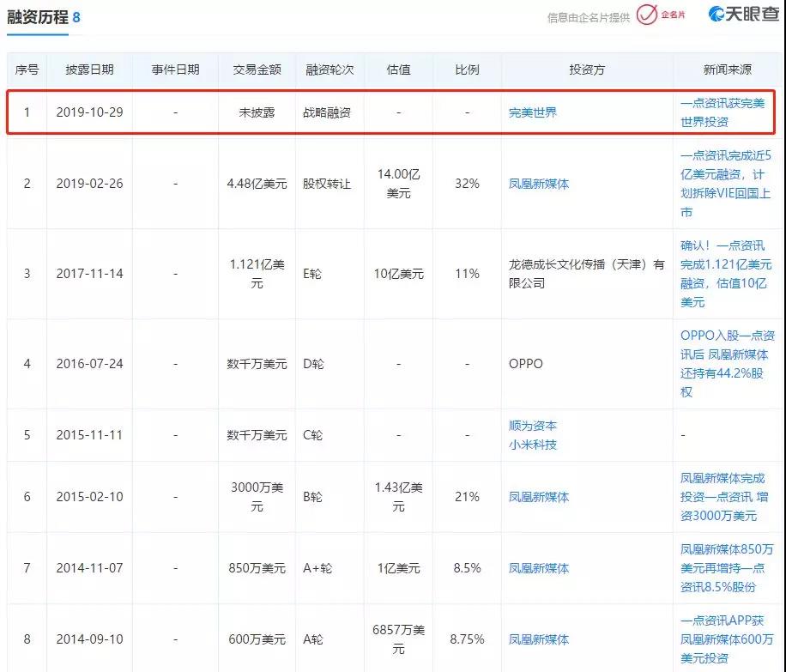
Task: Open the 融资历程 tab heading
Action: (x=38, y=17)
